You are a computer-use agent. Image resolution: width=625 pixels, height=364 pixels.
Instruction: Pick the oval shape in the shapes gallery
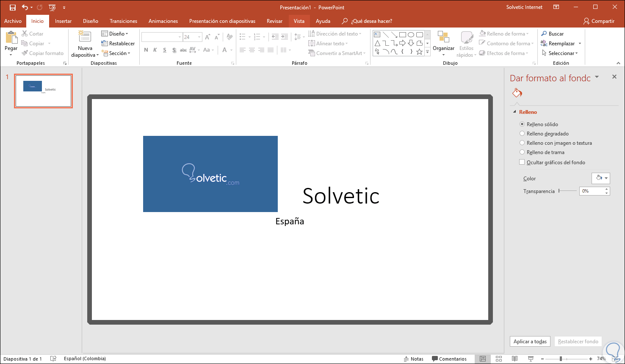click(x=411, y=35)
